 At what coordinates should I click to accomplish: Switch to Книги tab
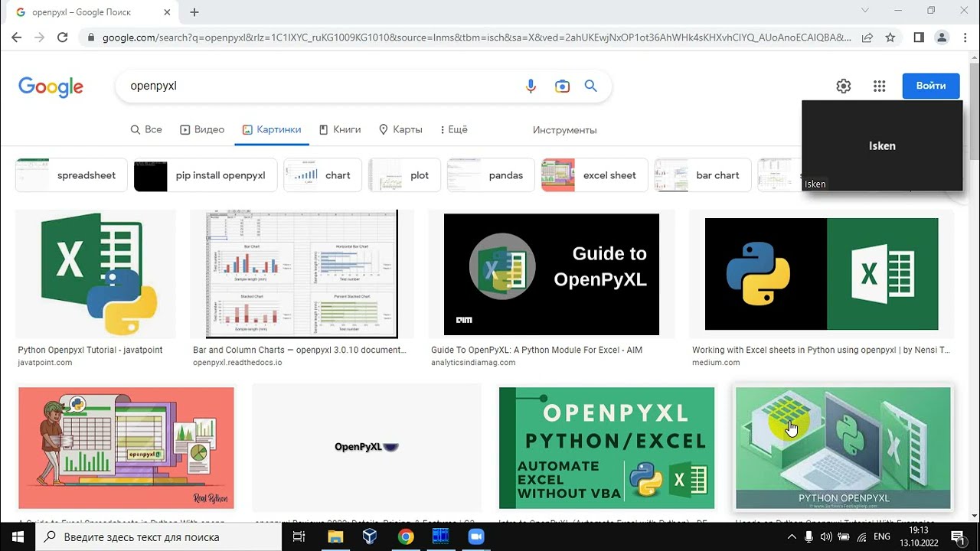pos(340,129)
